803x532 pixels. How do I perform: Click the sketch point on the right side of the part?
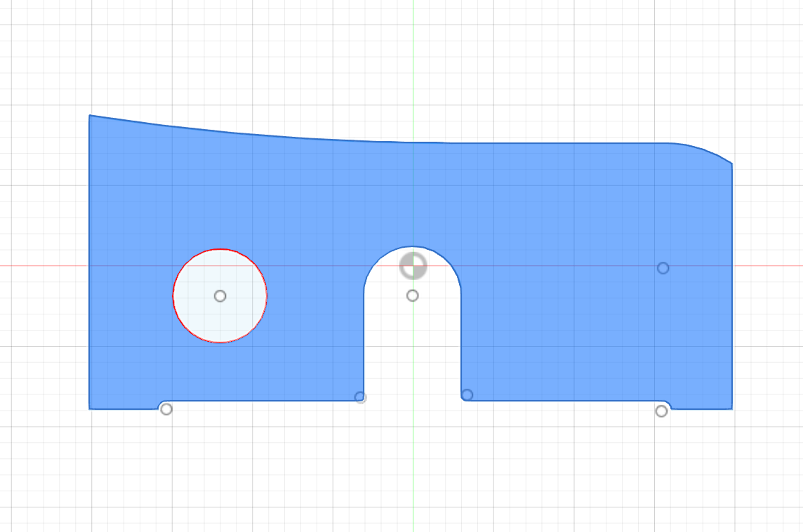[663, 267]
